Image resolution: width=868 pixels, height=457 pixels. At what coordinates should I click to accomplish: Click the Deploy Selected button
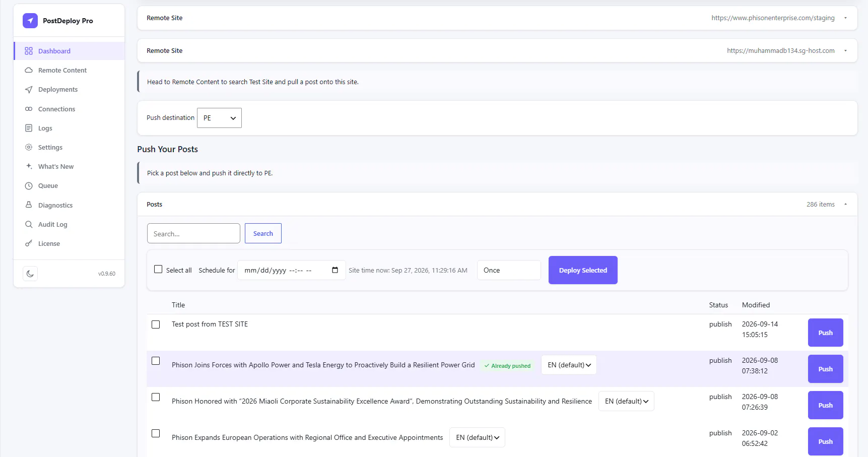click(583, 270)
